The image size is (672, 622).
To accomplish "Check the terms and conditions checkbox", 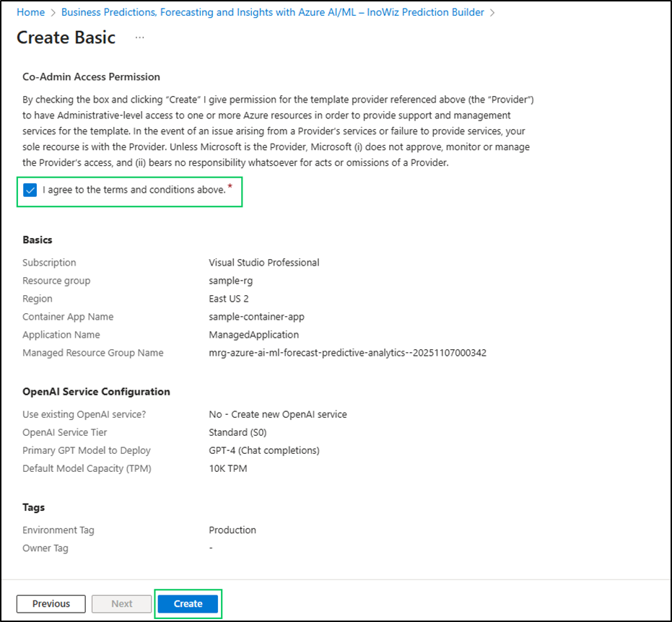I will [x=30, y=190].
